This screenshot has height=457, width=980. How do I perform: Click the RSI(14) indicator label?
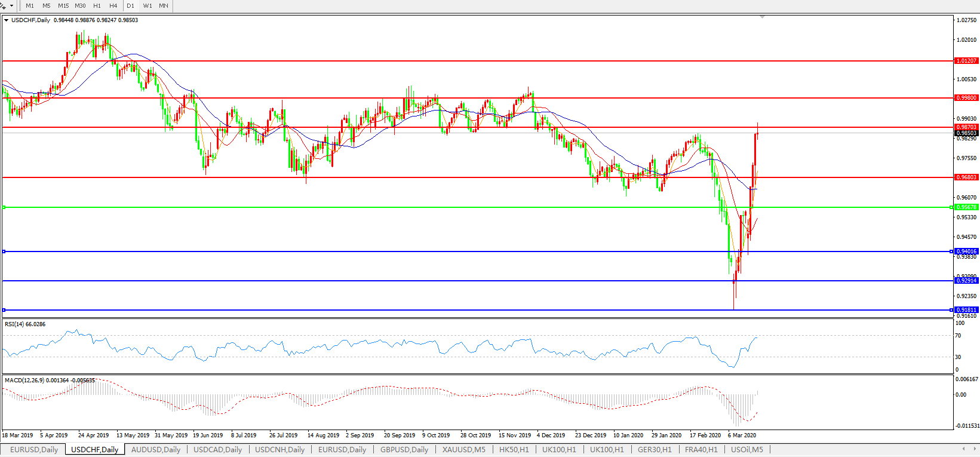(24, 324)
